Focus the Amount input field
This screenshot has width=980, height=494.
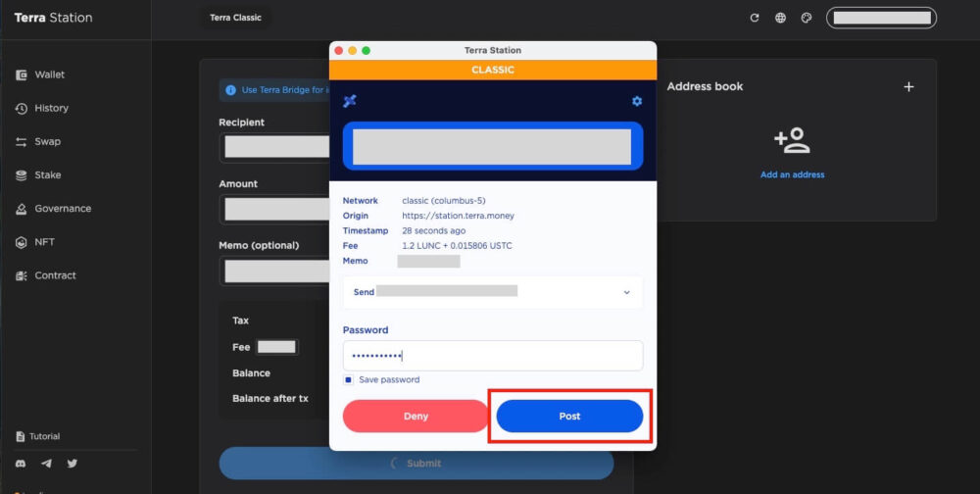(275, 209)
